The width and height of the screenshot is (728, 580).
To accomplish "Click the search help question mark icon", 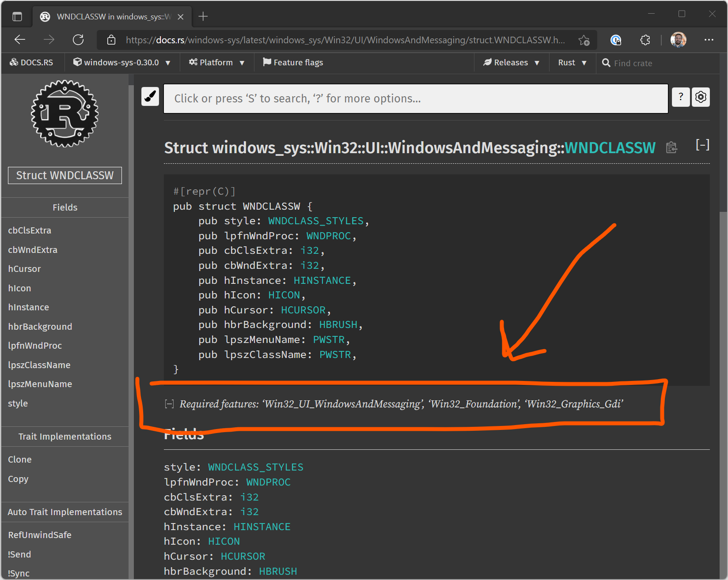I will coord(680,97).
